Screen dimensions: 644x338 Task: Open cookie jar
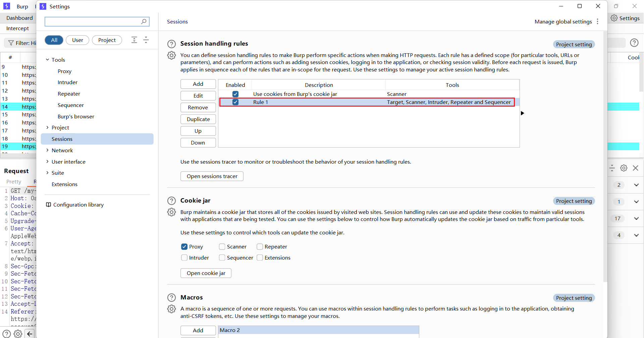206,273
